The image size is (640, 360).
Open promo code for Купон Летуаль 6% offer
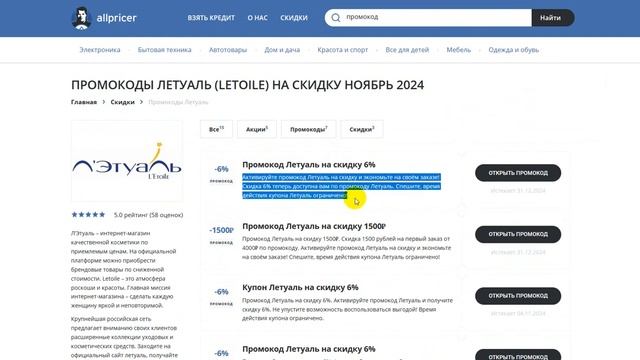pyautogui.click(x=518, y=296)
